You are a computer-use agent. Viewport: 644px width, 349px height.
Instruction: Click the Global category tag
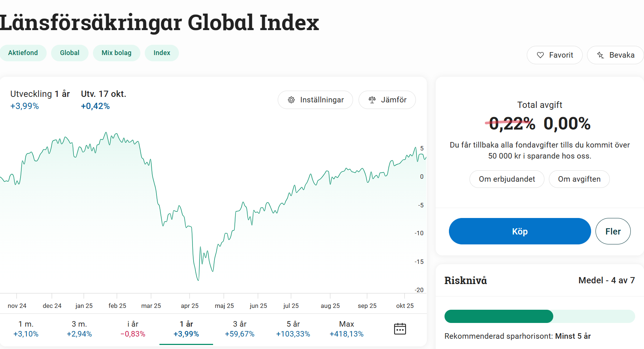tap(70, 53)
